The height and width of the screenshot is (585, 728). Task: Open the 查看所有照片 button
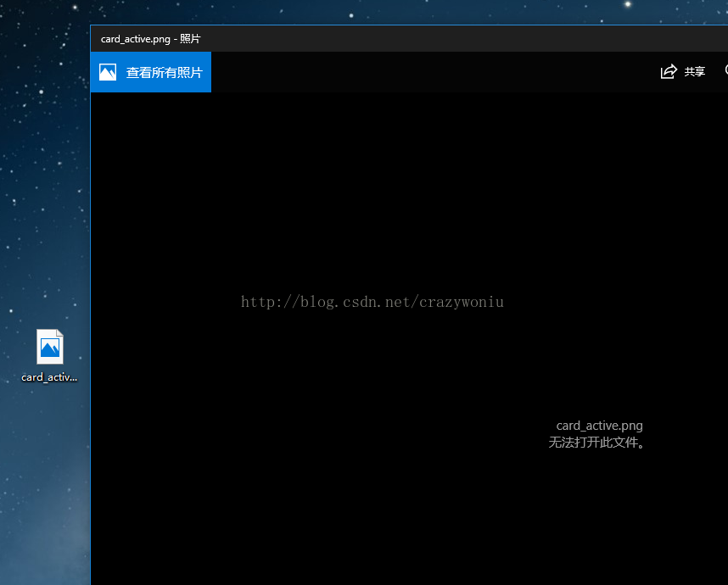click(x=151, y=72)
